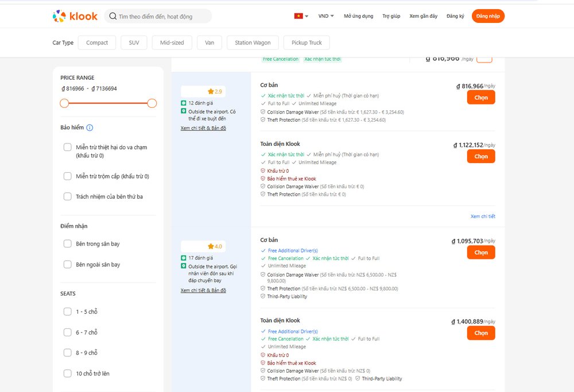Click the Klook logo icon
The image size is (574, 392).
click(59, 17)
